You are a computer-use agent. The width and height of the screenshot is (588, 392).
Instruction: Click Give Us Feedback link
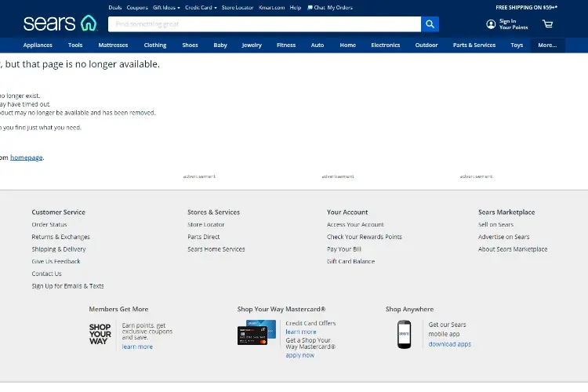(x=56, y=261)
